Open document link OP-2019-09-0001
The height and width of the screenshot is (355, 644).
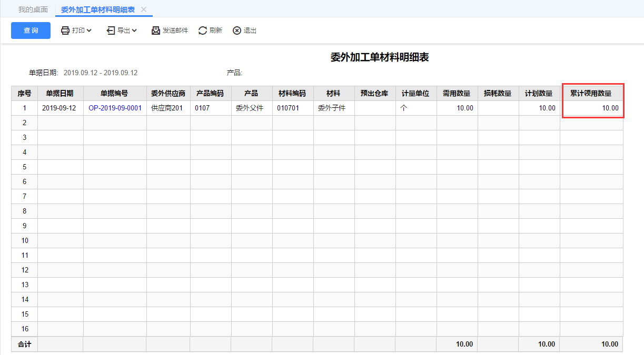click(115, 108)
